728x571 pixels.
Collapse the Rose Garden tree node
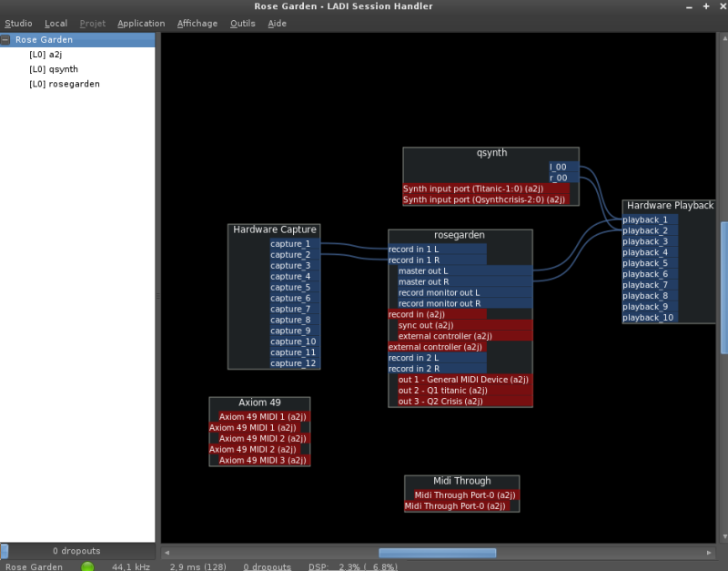click(5, 40)
